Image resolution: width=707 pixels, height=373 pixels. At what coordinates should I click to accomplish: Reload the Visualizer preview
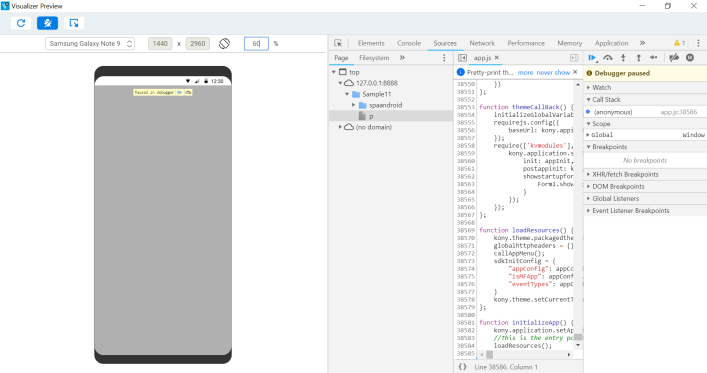click(x=21, y=23)
